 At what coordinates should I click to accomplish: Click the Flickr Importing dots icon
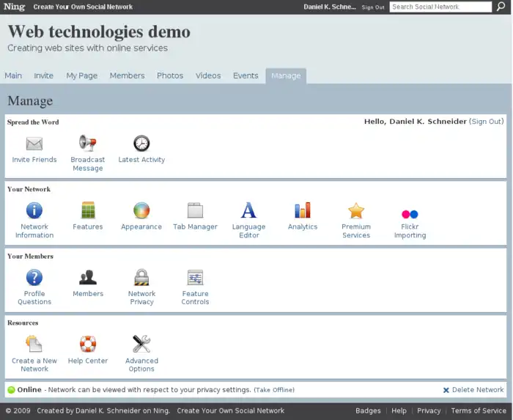tap(410, 213)
